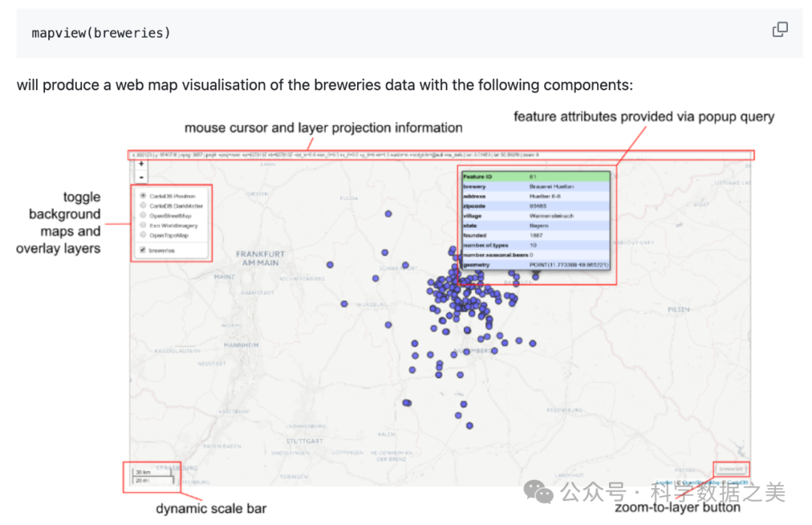Open the Leaflet attribution link
The image size is (812, 525).
coord(662,483)
